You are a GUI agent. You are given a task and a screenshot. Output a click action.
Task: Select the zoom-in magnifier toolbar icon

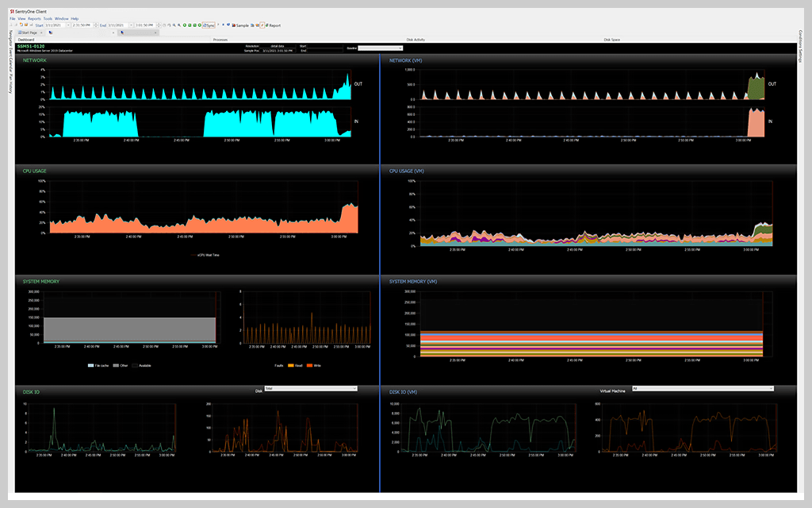pos(174,25)
